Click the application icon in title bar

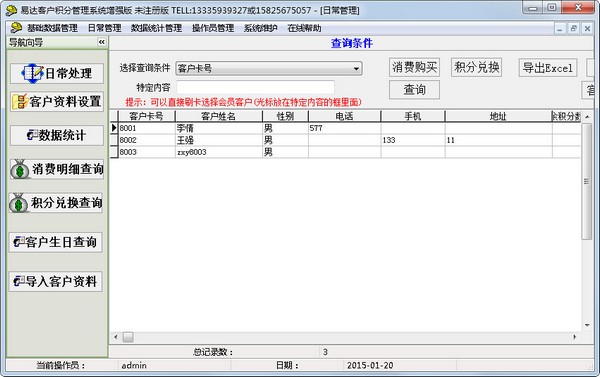[11, 10]
